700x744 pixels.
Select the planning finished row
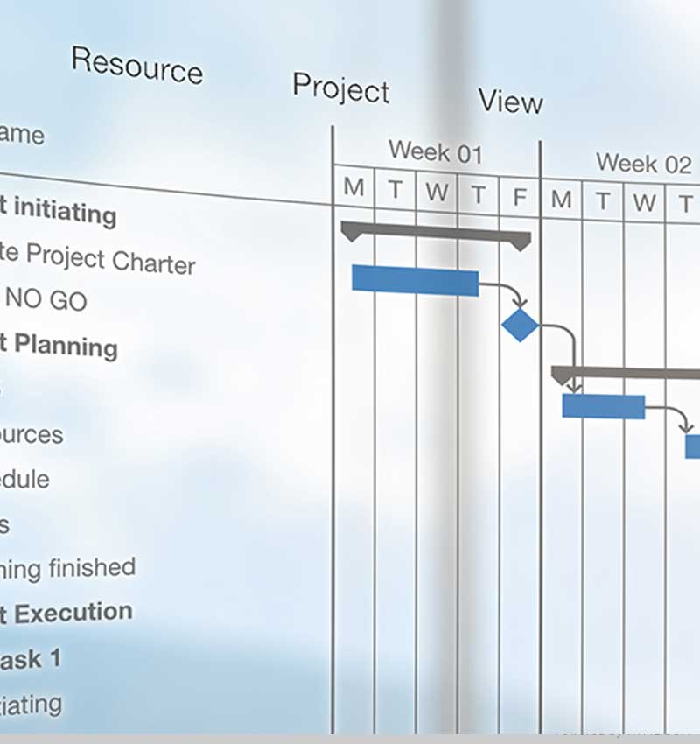click(x=68, y=568)
